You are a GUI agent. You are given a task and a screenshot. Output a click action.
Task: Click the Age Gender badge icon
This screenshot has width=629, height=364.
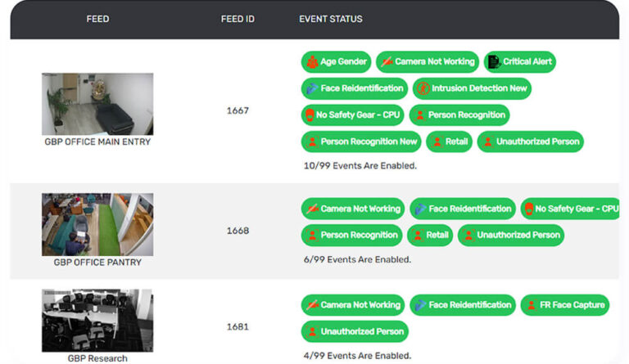(x=311, y=62)
